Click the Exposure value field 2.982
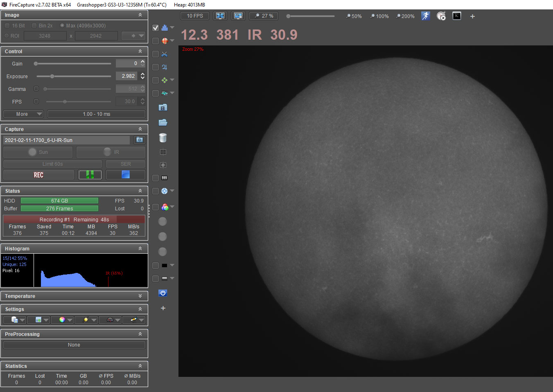Image resolution: width=553 pixels, height=392 pixels. click(x=127, y=76)
